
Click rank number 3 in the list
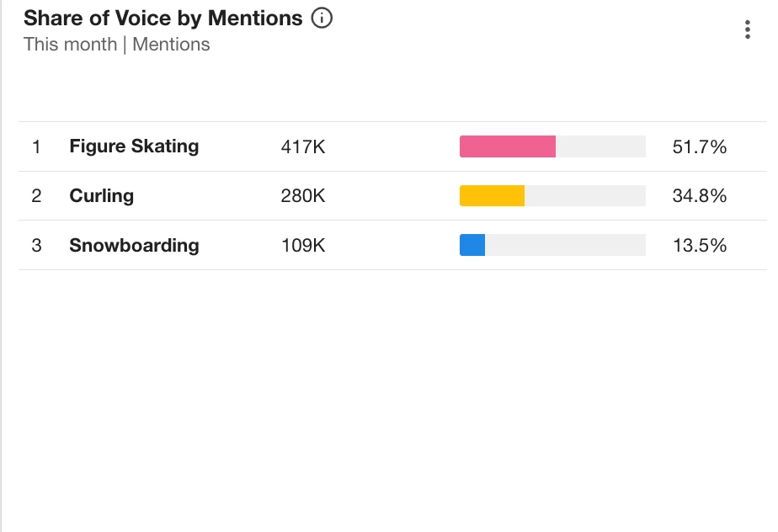(x=36, y=246)
